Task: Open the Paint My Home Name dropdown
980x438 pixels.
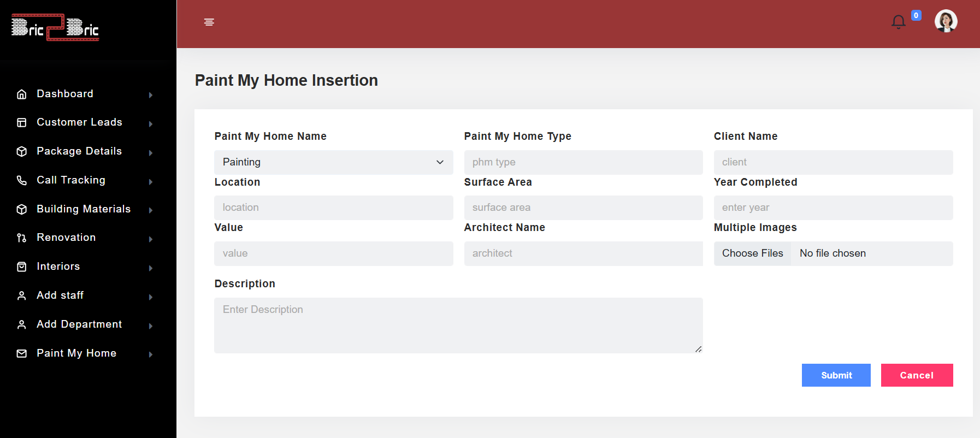Action: 333,162
